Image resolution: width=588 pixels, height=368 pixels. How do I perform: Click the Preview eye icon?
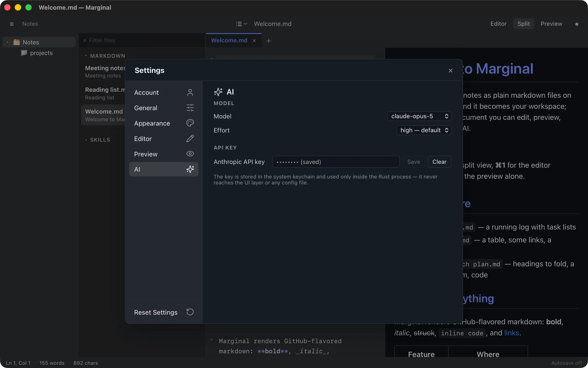point(190,154)
